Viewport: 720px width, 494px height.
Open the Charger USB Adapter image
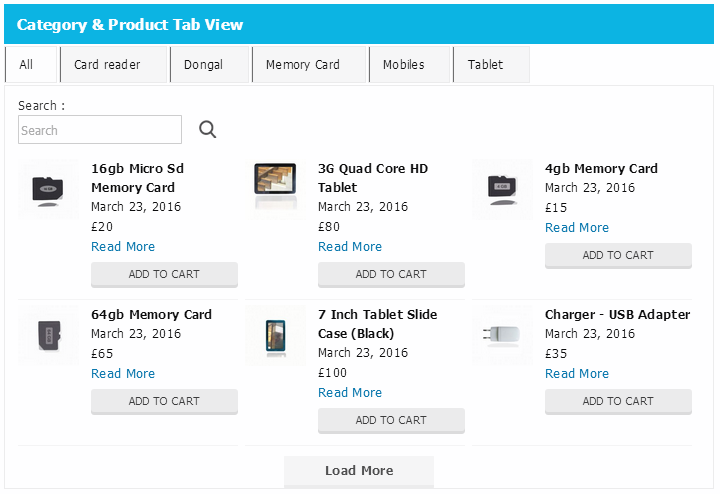[502, 335]
